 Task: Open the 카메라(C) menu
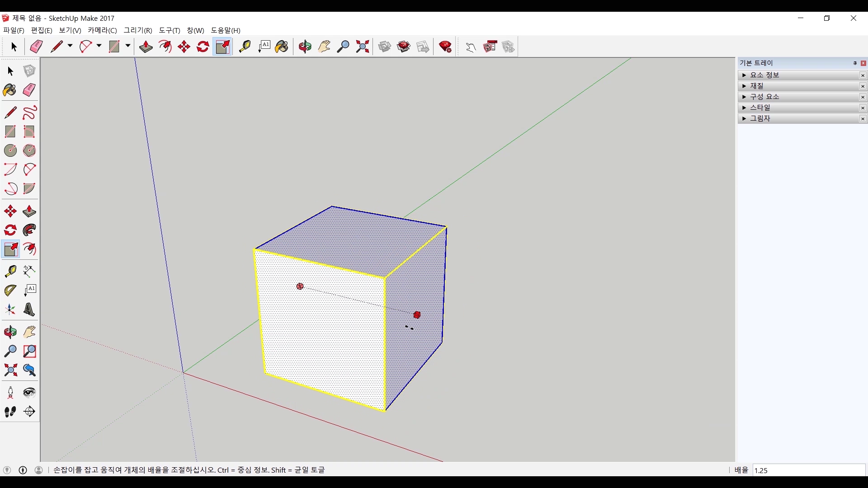pos(102,30)
